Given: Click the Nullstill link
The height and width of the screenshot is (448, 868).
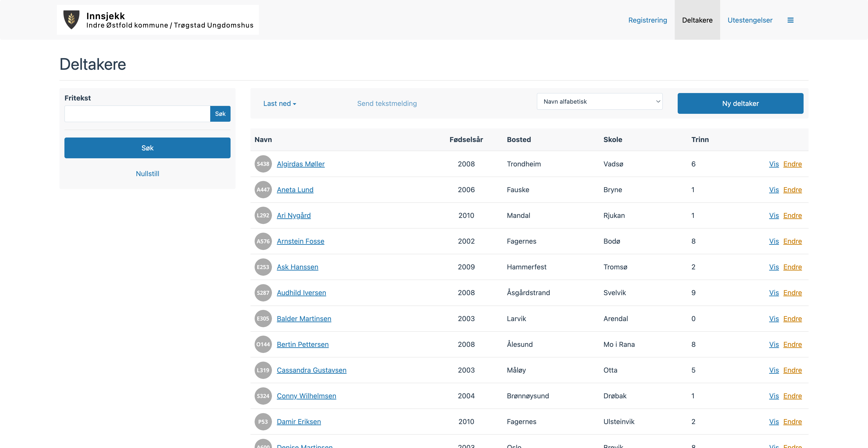Looking at the screenshot, I should [147, 174].
